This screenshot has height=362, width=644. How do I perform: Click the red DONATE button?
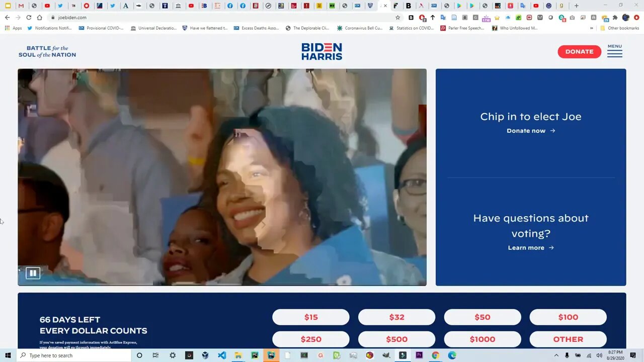click(x=579, y=52)
